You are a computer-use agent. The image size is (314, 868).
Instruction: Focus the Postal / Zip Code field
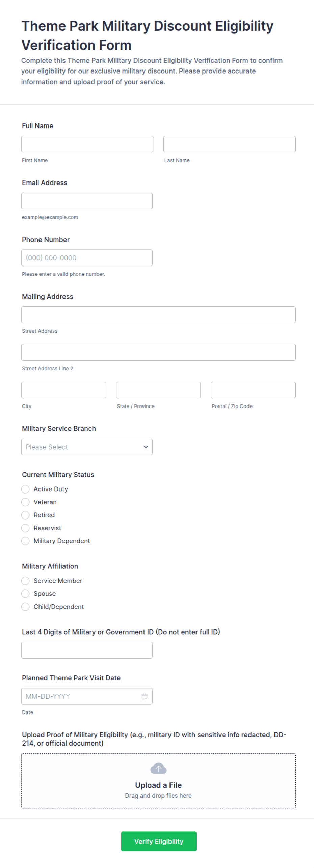[x=253, y=390]
